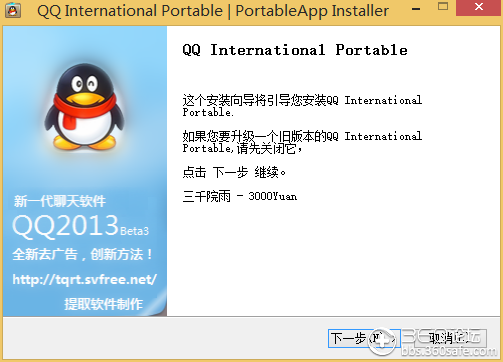Click the 三千院雨 - 3000Yuan credit line
The image size is (503, 362).
[x=240, y=196]
